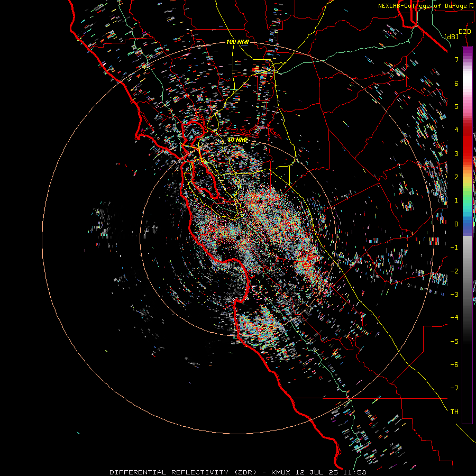Viewport: 476px width, 476px height.
Task: Click the -2 value on color scale
Action: click(454, 271)
